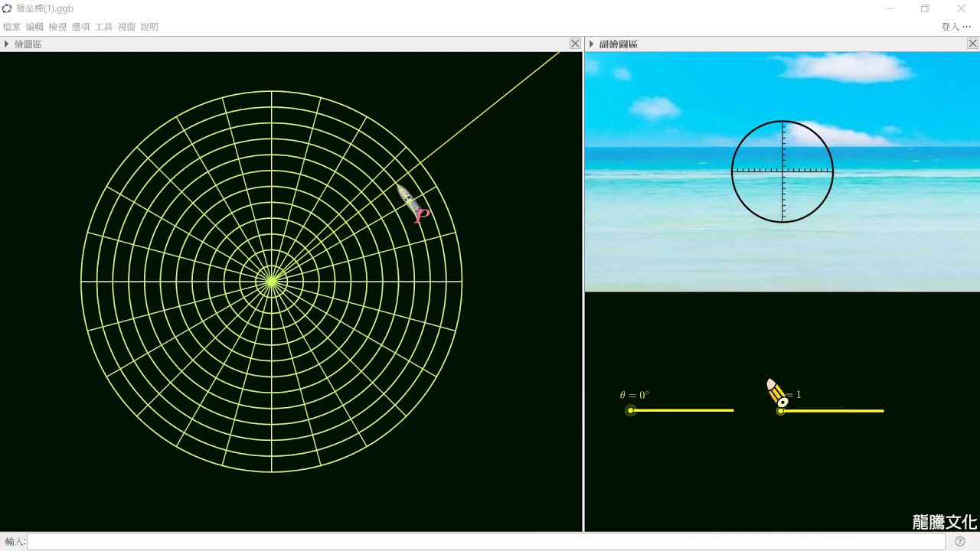Click the slider handle under the pencil
The height and width of the screenshot is (551, 980).
(x=781, y=411)
